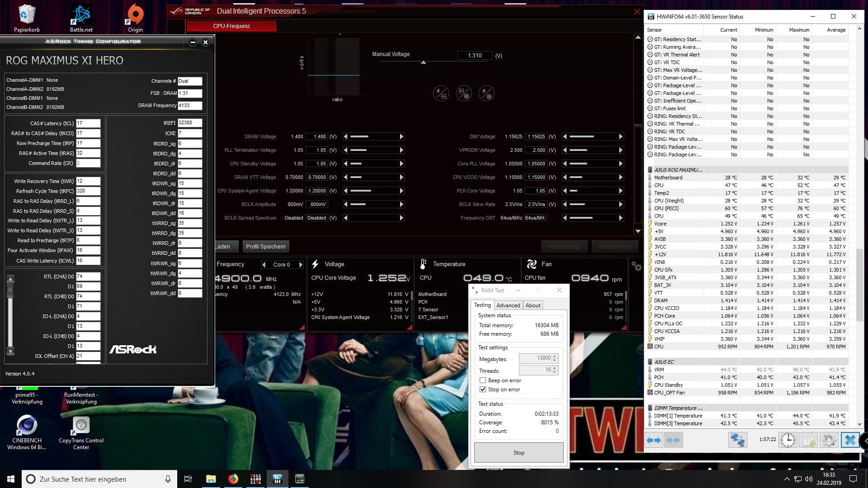Click Manual Voltage slider handle

(x=423, y=62)
